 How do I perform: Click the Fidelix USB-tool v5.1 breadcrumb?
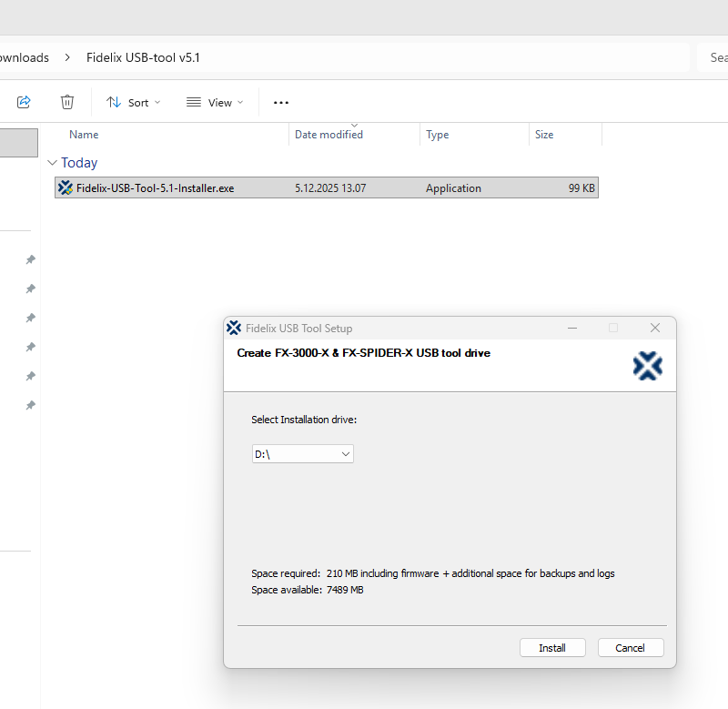[143, 56]
